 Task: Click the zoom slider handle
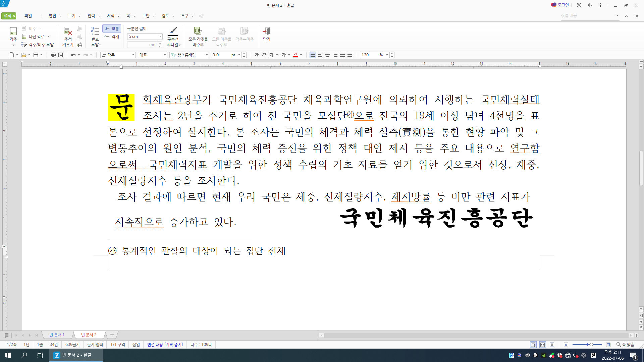tap(591, 345)
